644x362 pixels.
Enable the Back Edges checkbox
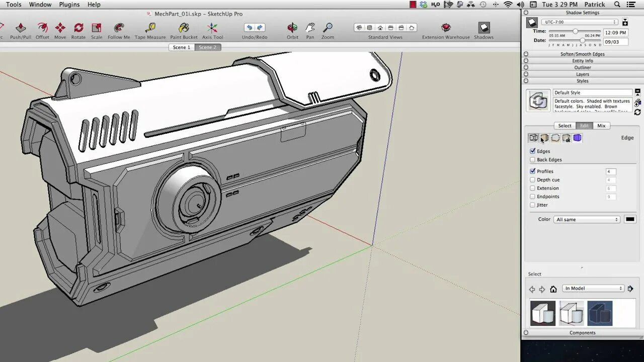pyautogui.click(x=533, y=160)
